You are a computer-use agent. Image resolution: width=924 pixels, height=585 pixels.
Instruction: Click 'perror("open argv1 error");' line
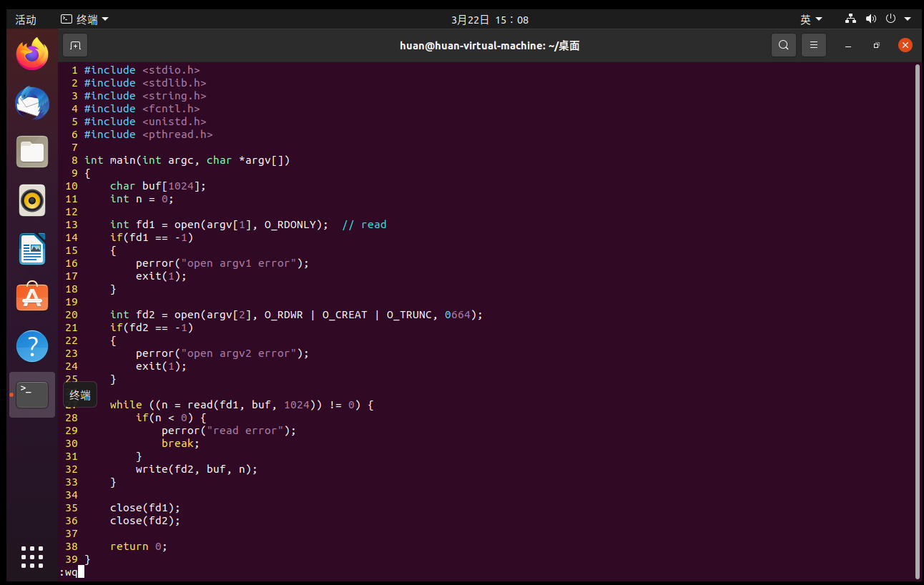coord(222,263)
